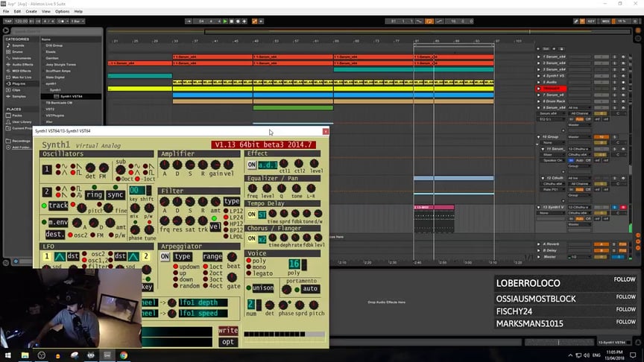The width and height of the screenshot is (644, 362).
Task: Click the opt options button
Action: coord(228,342)
